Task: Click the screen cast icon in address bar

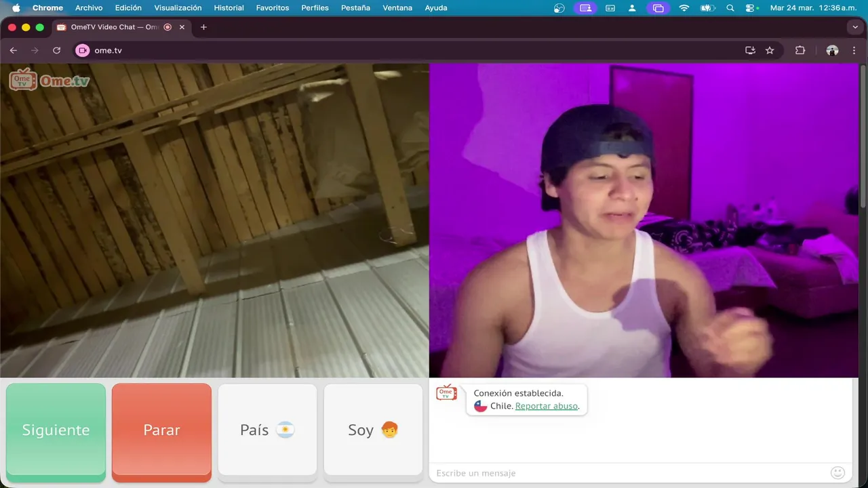Action: (750, 50)
